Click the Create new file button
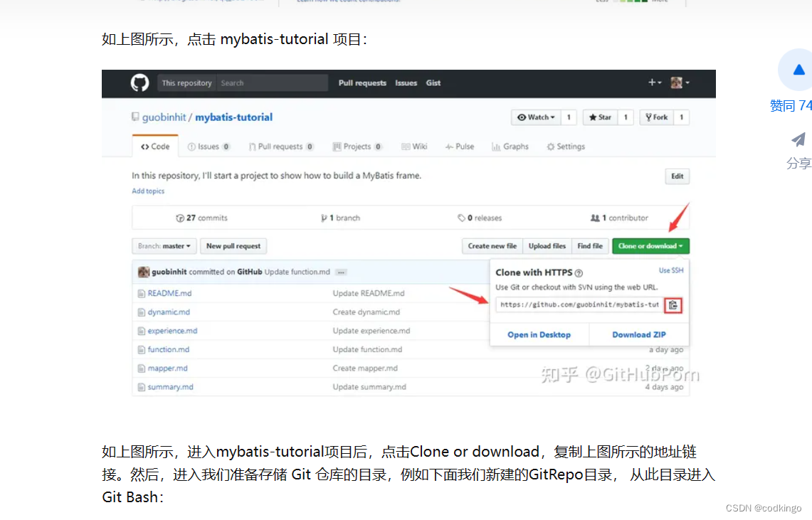Viewport: 812px width, 520px height. [492, 246]
